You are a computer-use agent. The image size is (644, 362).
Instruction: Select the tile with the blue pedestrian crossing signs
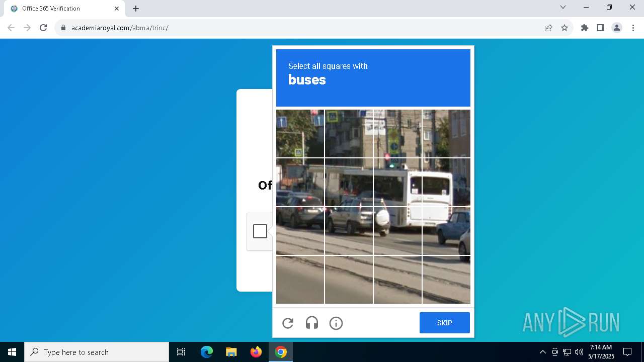tap(300, 134)
